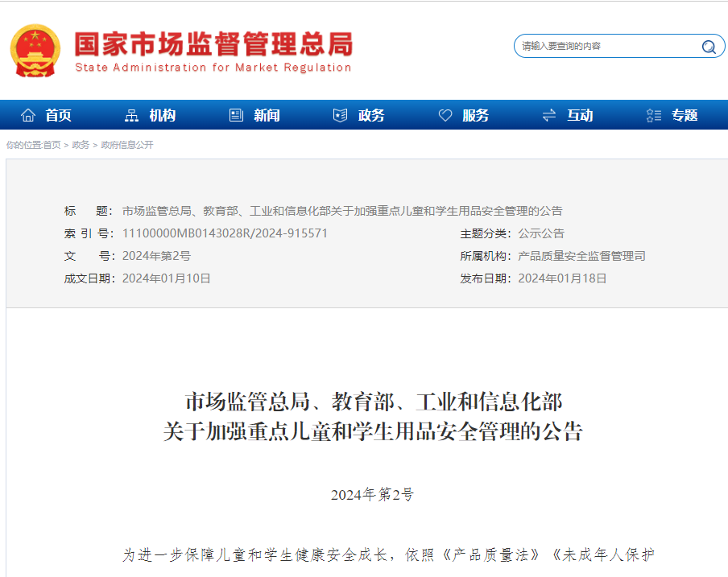Image resolution: width=728 pixels, height=577 pixels.
Task: Open the 机构 navigation menu item
Action: click(x=162, y=115)
